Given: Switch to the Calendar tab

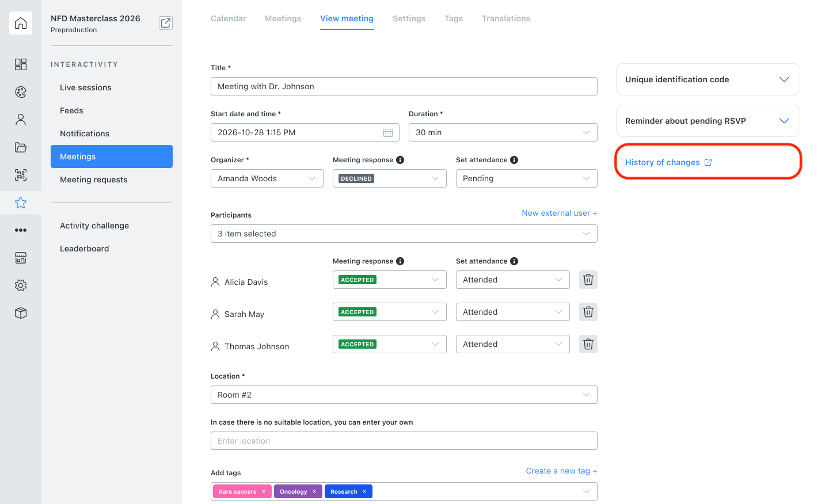Looking at the screenshot, I should (229, 18).
